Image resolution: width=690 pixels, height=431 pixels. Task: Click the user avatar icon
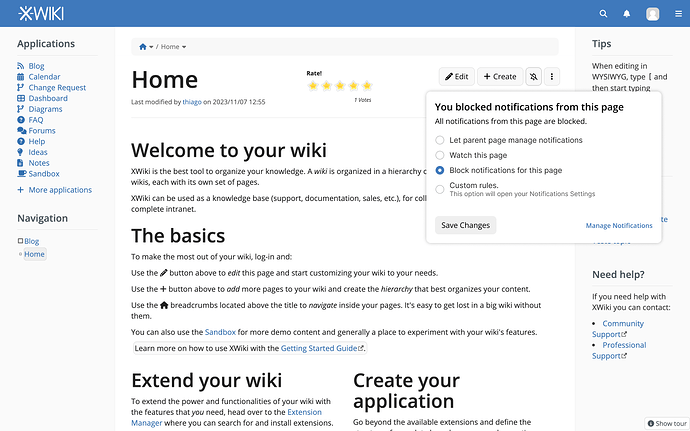[x=653, y=14]
